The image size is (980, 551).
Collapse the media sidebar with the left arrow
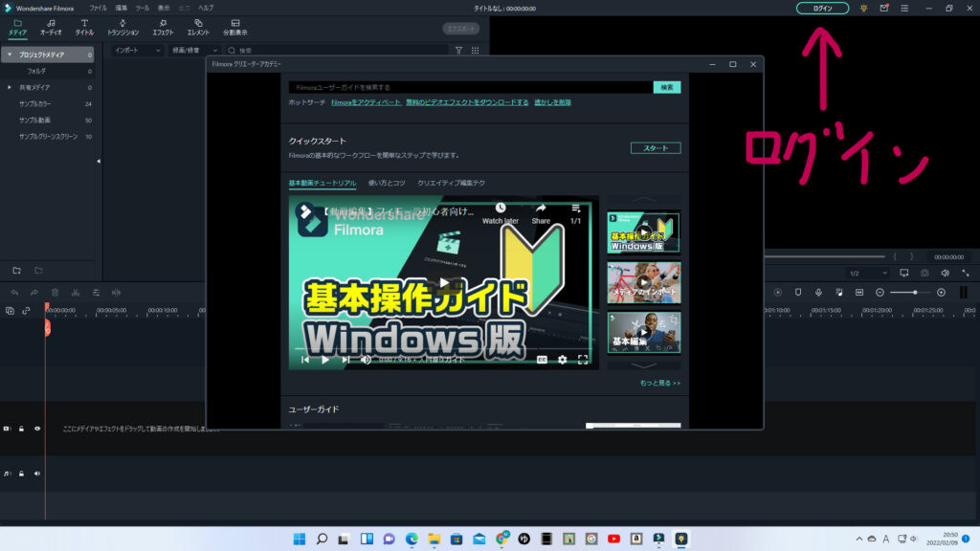pyautogui.click(x=99, y=161)
